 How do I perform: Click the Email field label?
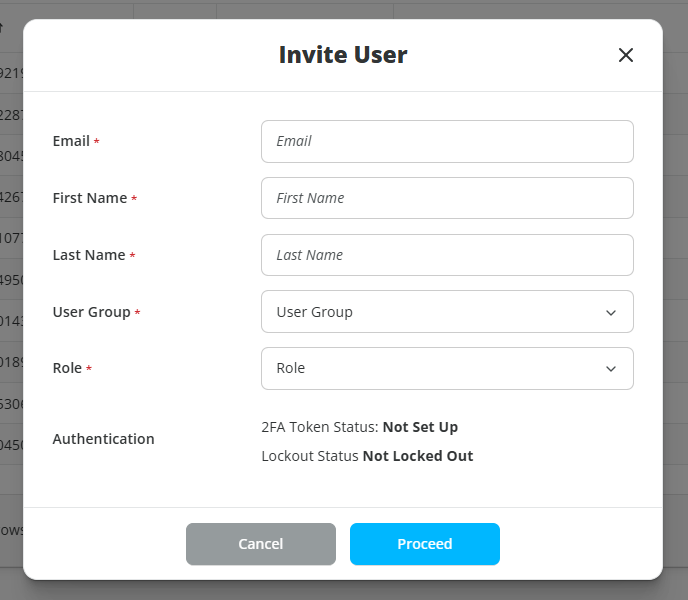(x=71, y=141)
